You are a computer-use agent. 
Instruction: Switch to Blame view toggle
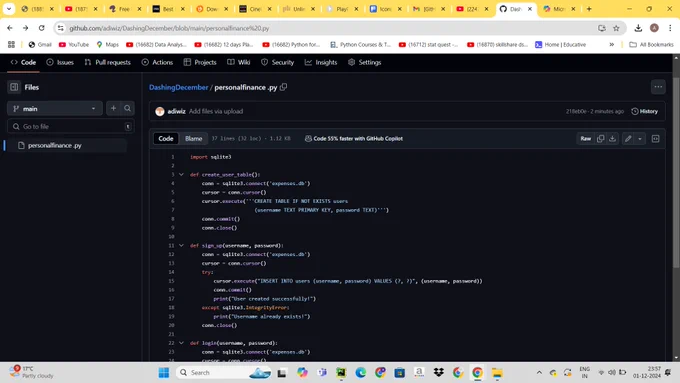coord(193,138)
